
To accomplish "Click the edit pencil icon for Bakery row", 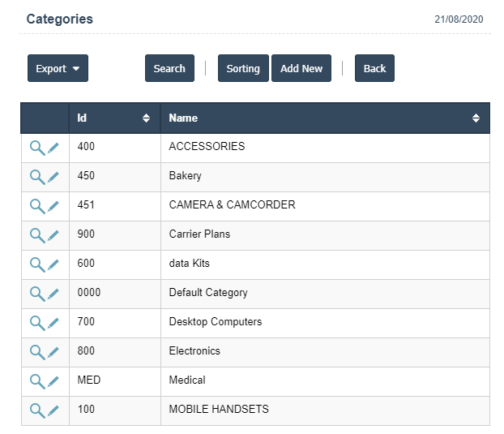I will [x=53, y=177].
